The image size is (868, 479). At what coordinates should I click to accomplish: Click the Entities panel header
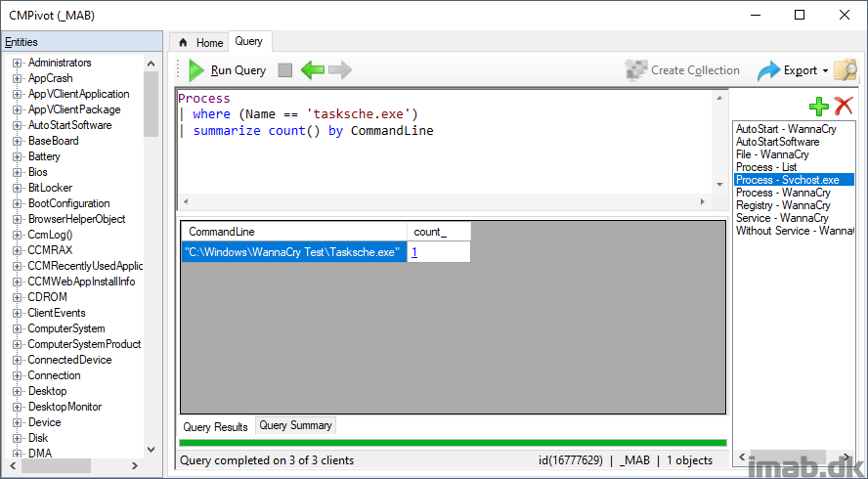(x=82, y=42)
